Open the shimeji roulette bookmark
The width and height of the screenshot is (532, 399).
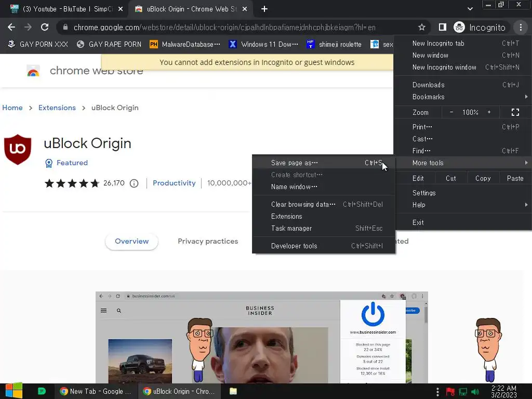pyautogui.click(x=334, y=44)
